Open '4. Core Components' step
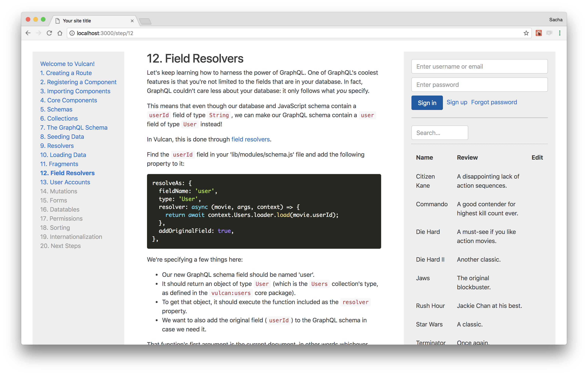Image resolution: width=588 pixels, height=375 pixels. click(69, 100)
